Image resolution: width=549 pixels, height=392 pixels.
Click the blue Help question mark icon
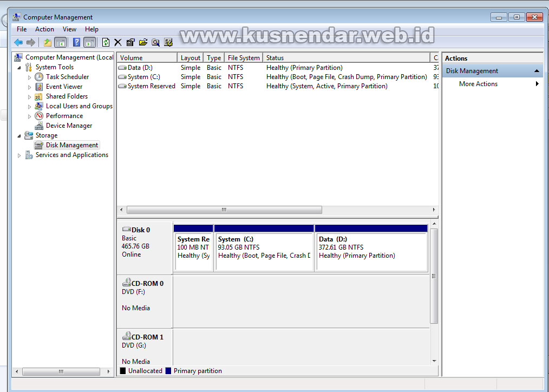[76, 42]
